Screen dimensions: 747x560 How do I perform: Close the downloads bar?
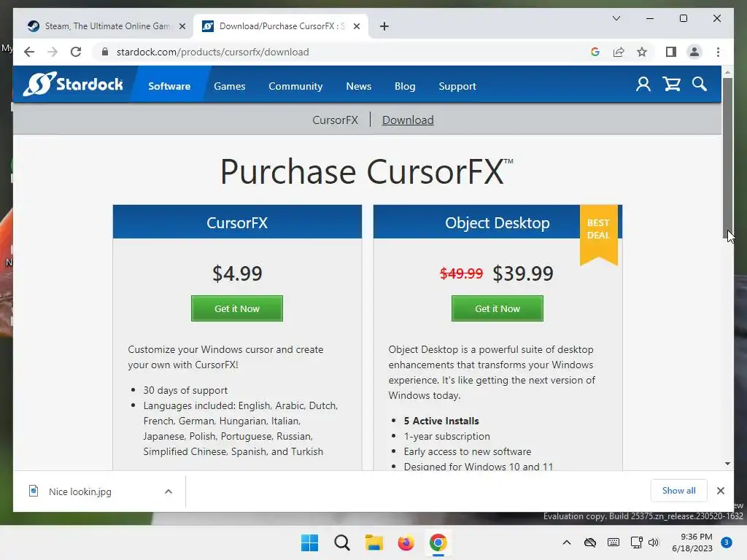pos(720,491)
